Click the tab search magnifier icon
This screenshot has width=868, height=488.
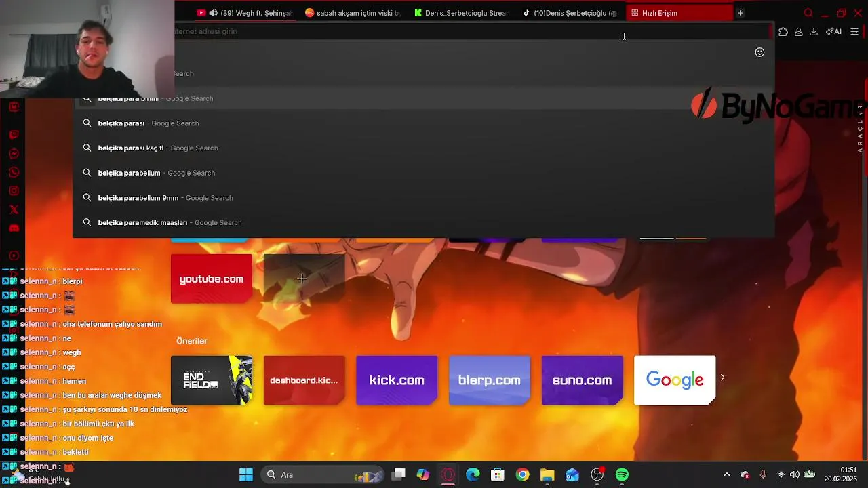(808, 13)
